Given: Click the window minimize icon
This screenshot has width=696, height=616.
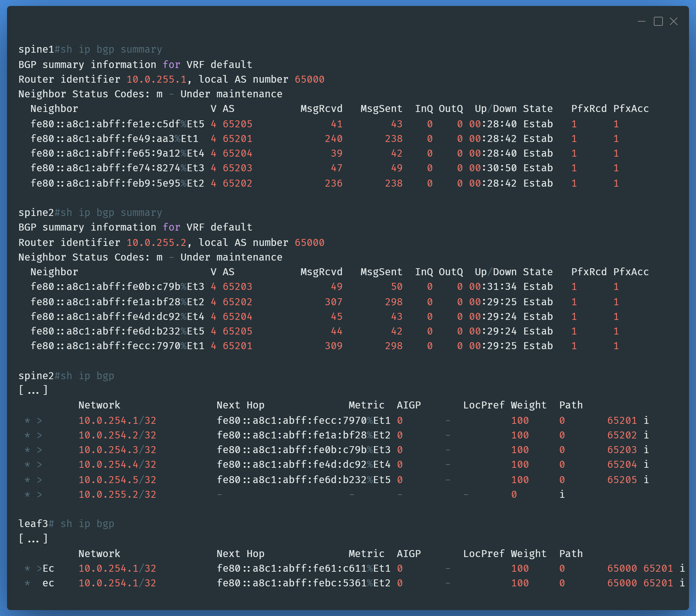Looking at the screenshot, I should [x=641, y=22].
